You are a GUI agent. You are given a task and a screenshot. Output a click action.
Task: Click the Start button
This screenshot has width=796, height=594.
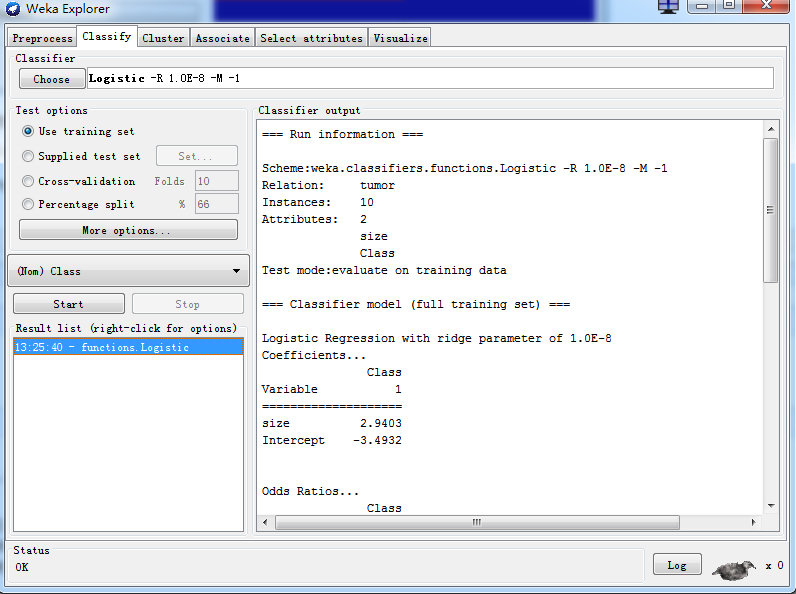pos(69,304)
